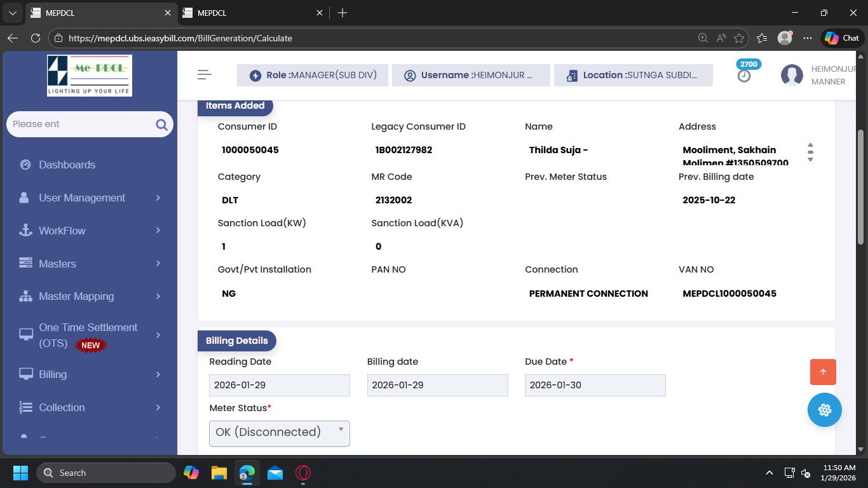Expand the Collection submenu chevron
Image resolution: width=868 pixels, height=488 pixels.
(x=158, y=407)
